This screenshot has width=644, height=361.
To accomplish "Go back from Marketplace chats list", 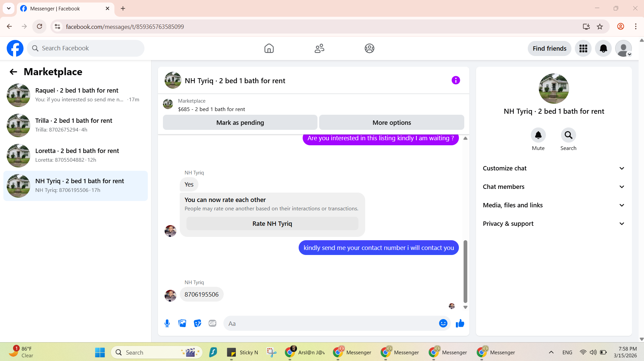I will point(13,72).
